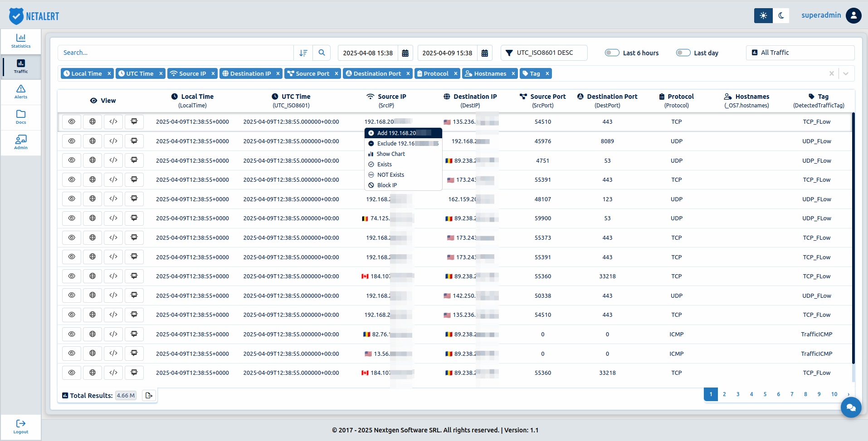
Task: Choose Exists from context menu
Action: [403, 165]
